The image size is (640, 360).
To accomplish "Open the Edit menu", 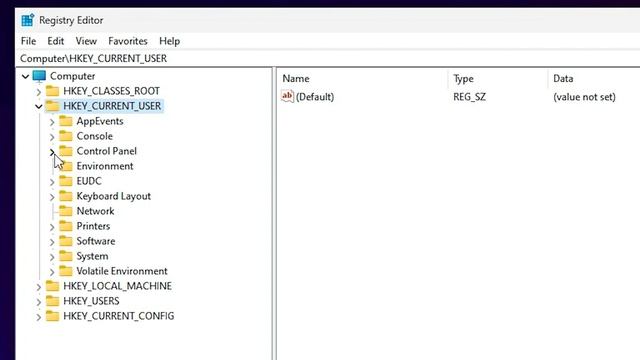I will tap(56, 41).
